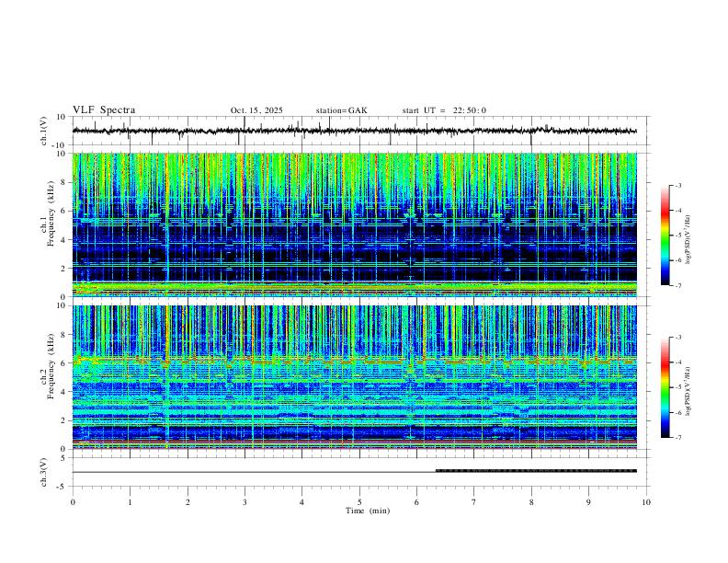Click the 'start UT = 22:50:0' text
The width and height of the screenshot is (728, 563).
(444, 110)
